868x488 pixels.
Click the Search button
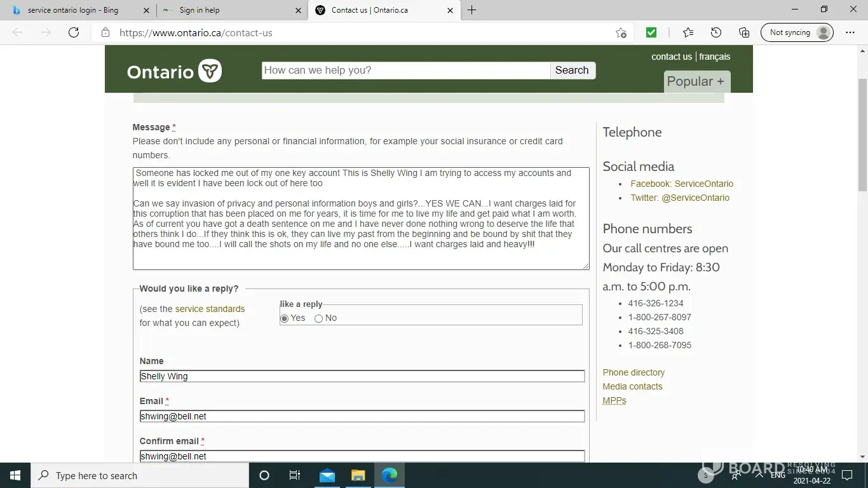572,71
